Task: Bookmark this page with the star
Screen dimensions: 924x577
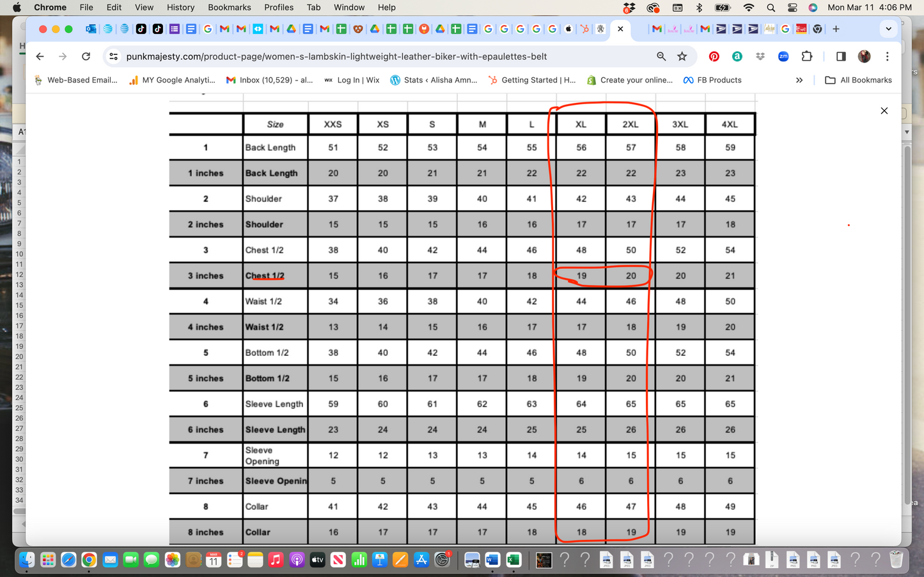Action: coord(682,56)
